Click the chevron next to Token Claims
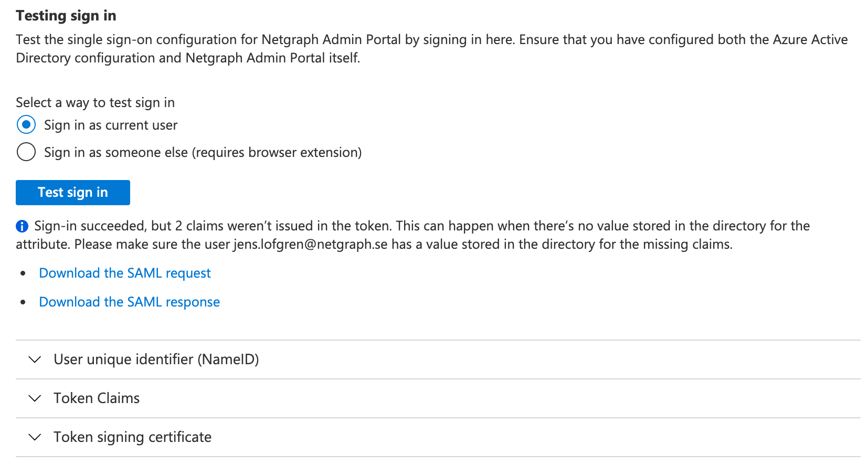The width and height of the screenshot is (868, 465). pyautogui.click(x=35, y=399)
